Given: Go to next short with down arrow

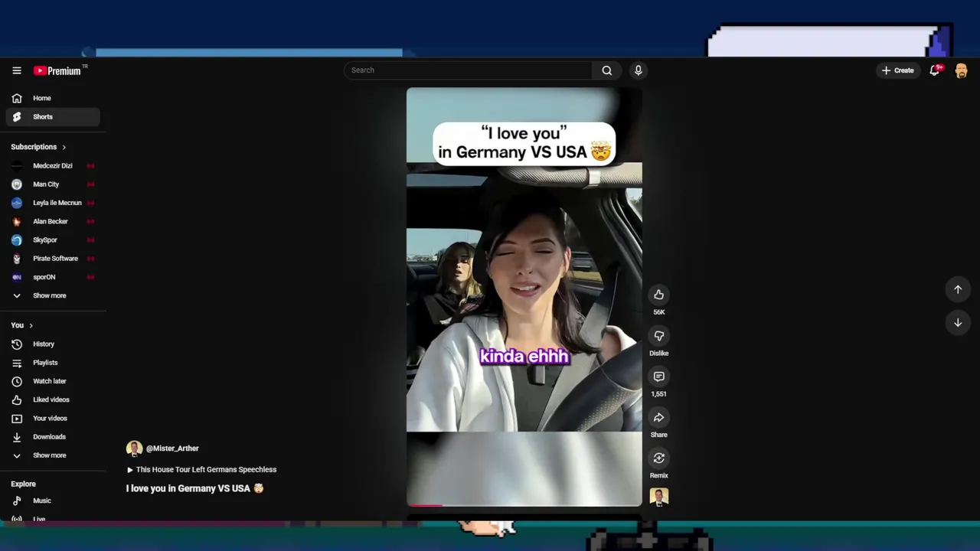Looking at the screenshot, I should 958,323.
